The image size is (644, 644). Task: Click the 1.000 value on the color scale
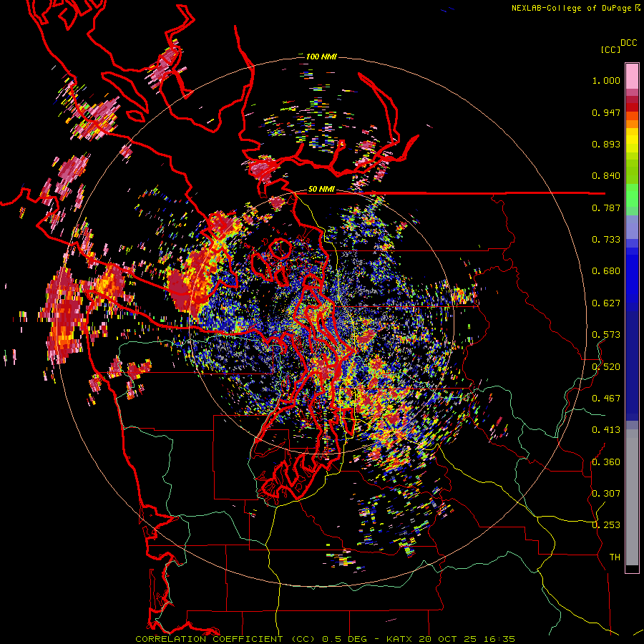(606, 80)
